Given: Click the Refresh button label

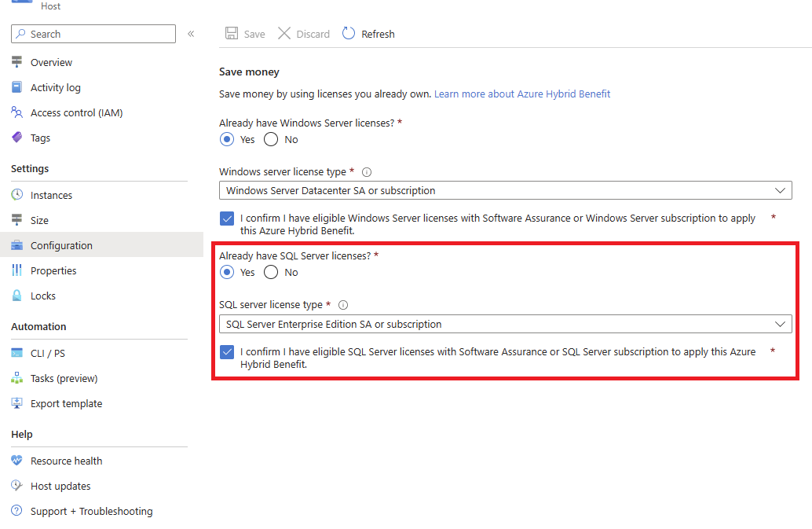Looking at the screenshot, I should pos(378,35).
